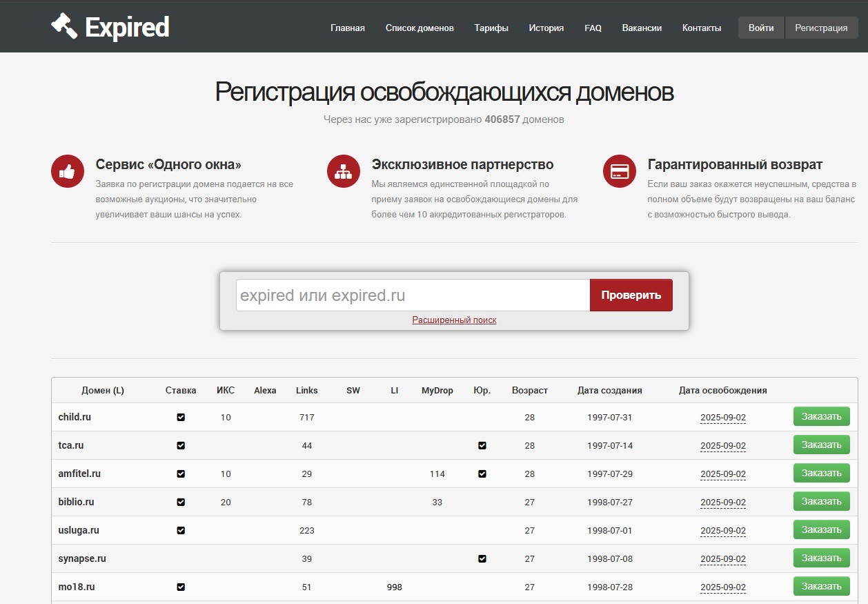Sort by MyDrop column header
Screen dimensions: 868x604
pyautogui.click(x=437, y=391)
